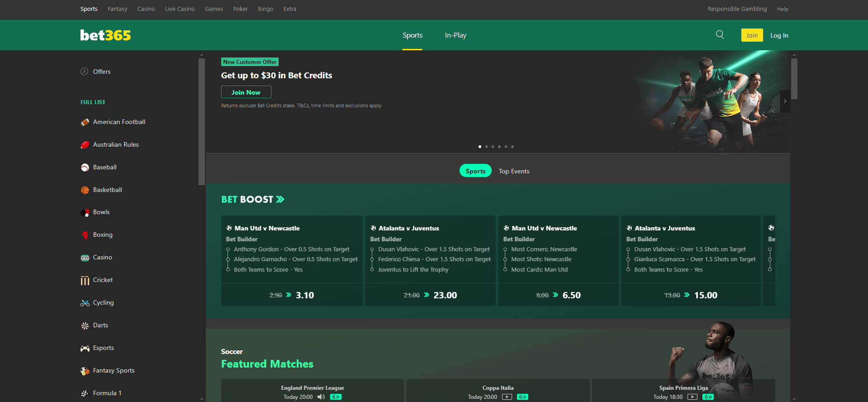Click sidebar scroll down arrow

(x=202, y=399)
